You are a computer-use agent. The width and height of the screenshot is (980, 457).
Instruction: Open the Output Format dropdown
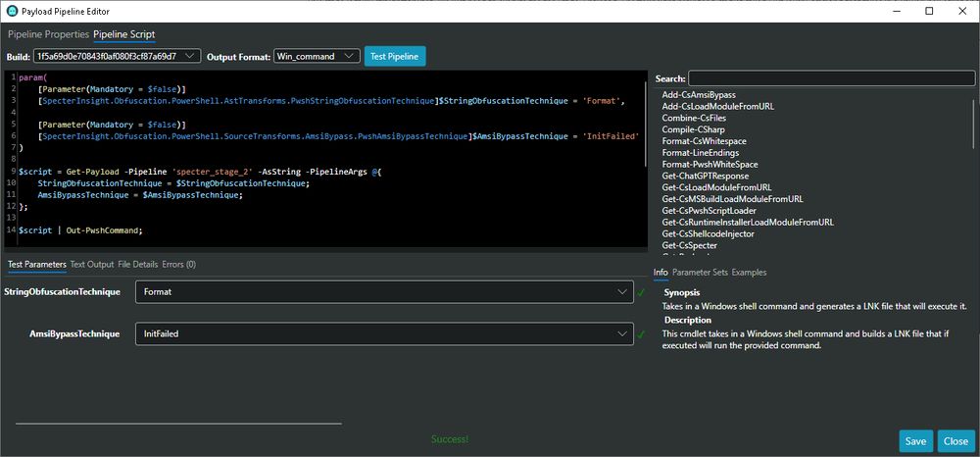pos(317,56)
